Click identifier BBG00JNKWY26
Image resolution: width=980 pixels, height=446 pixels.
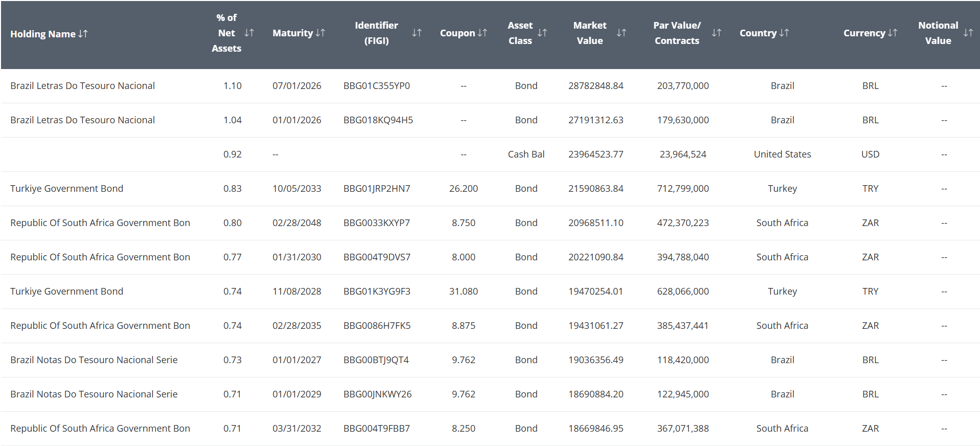(377, 394)
